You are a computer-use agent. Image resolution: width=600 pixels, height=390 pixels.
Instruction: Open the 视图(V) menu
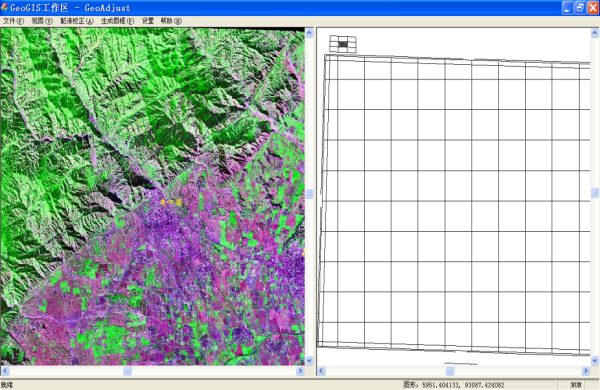(x=42, y=21)
